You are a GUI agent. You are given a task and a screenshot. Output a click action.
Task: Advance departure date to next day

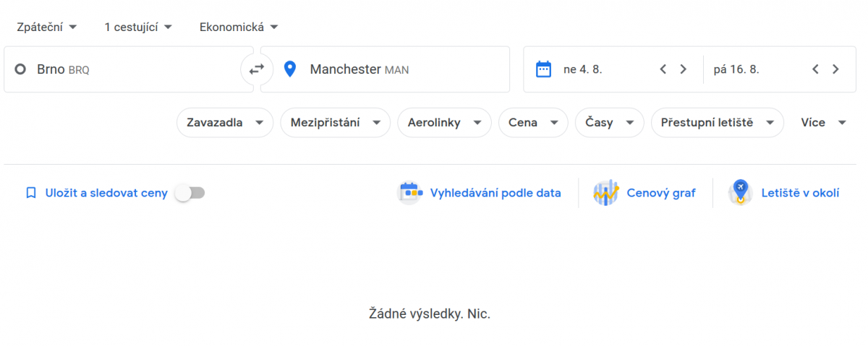tap(683, 69)
